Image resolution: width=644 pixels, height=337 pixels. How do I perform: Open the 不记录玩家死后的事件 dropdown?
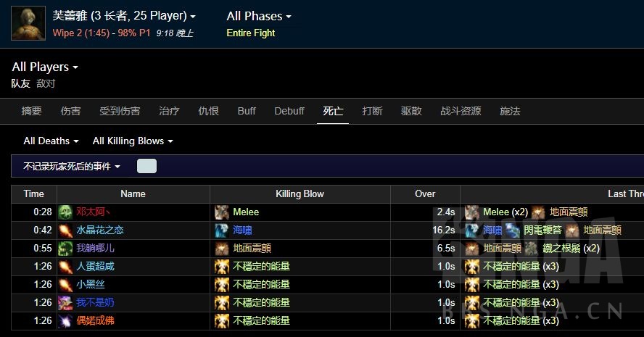point(72,166)
